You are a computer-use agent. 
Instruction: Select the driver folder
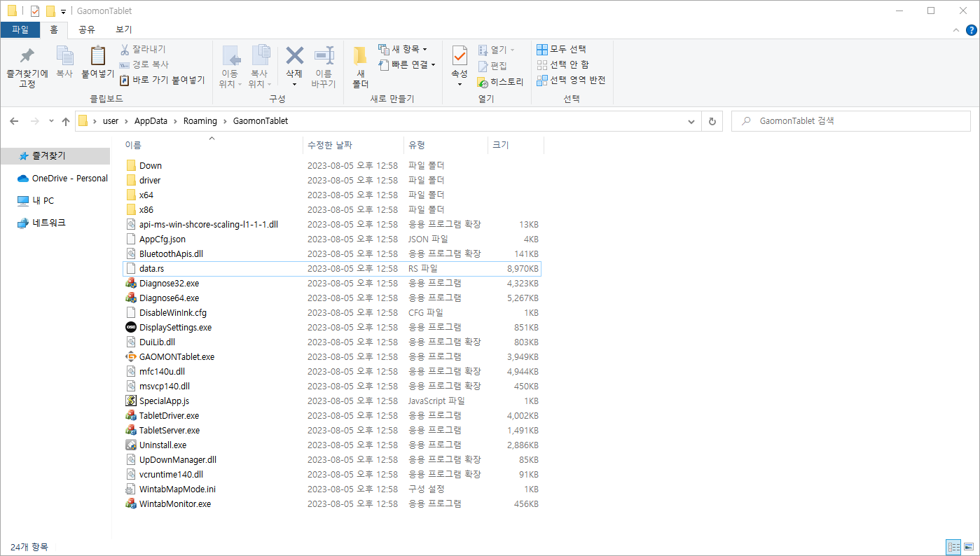(x=331, y=180)
